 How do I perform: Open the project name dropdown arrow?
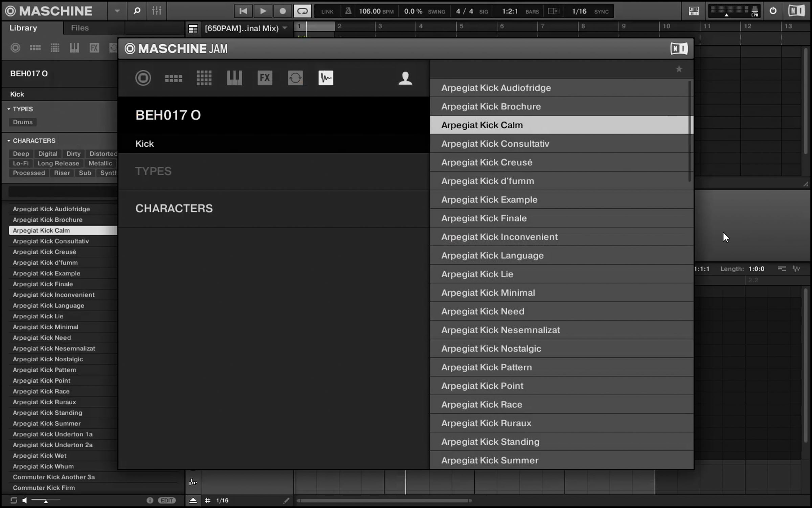coord(285,28)
